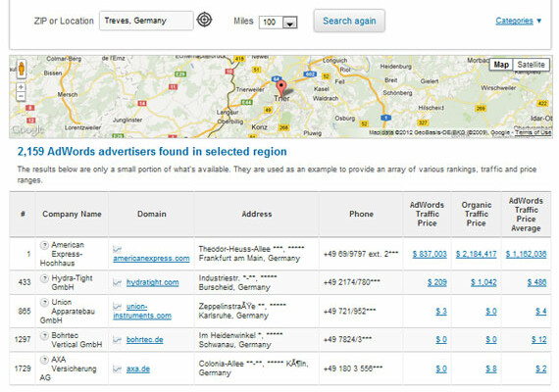Click AXA's $ 8 organic traffic price
Viewport: 559px width, 392px height.
tap(491, 368)
